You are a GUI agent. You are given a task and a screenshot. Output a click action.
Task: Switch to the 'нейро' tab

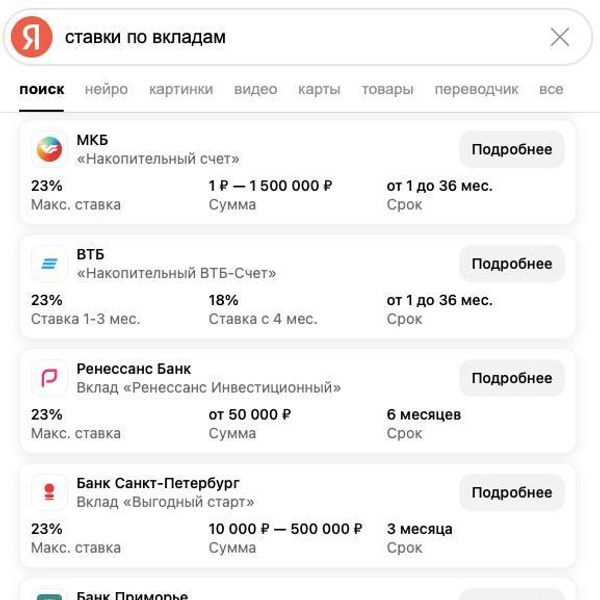click(x=106, y=89)
